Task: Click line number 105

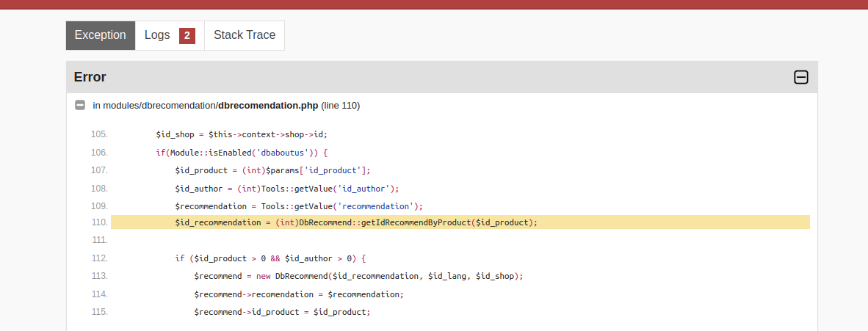Action: click(99, 134)
